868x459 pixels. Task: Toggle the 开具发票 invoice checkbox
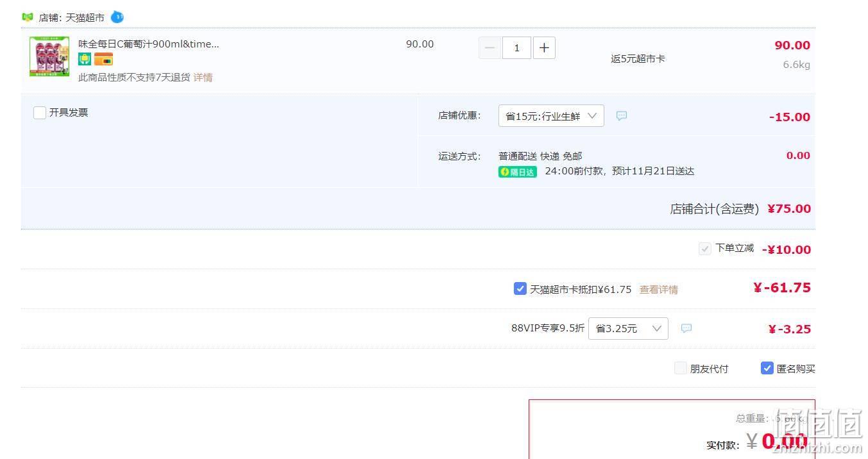coord(40,113)
